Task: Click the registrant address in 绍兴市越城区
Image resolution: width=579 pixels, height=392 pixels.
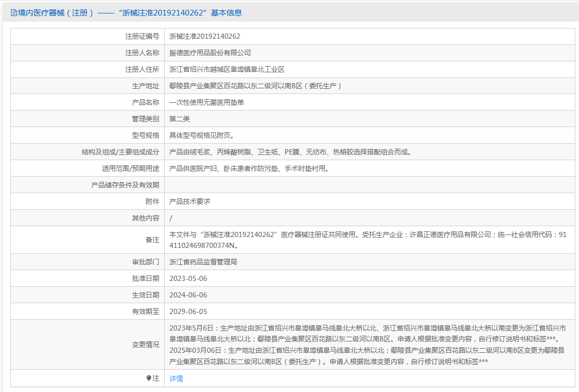Action: (x=227, y=69)
